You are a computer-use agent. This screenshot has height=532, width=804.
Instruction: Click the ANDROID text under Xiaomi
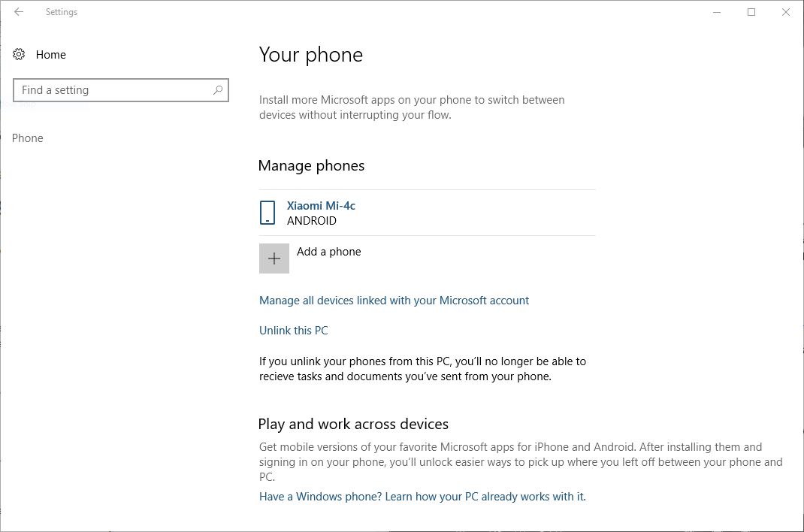[x=312, y=221]
